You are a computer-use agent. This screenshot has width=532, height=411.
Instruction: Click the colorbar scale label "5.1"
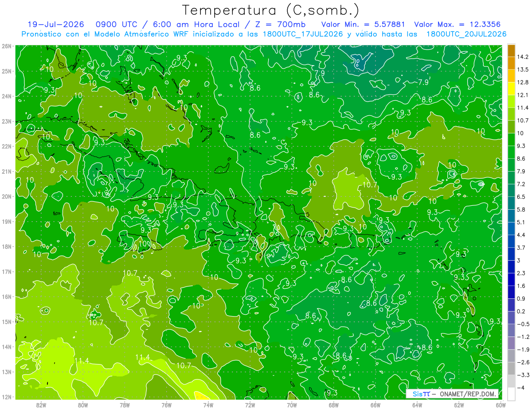point(521,222)
